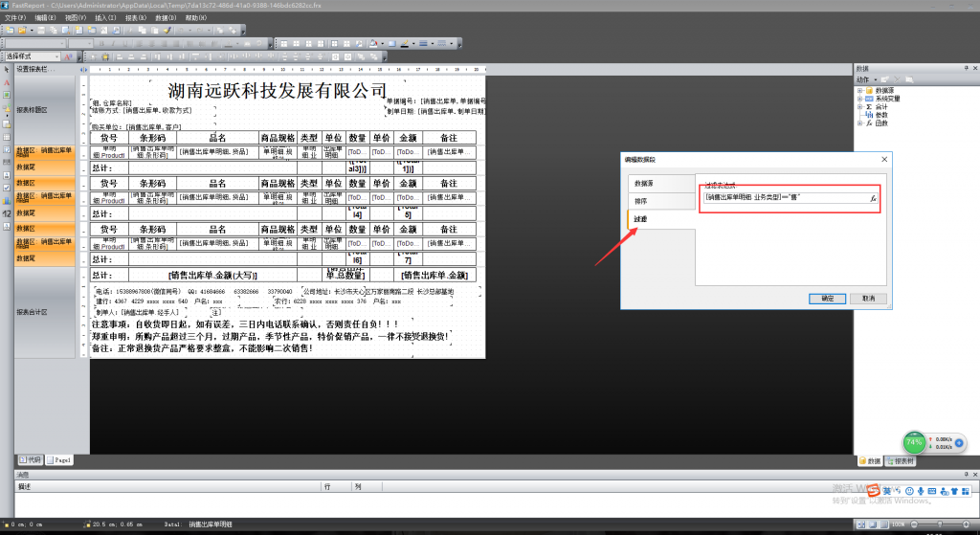Open fx expression editor in filter field
Screen dimensions: 980x535
[x=873, y=198]
